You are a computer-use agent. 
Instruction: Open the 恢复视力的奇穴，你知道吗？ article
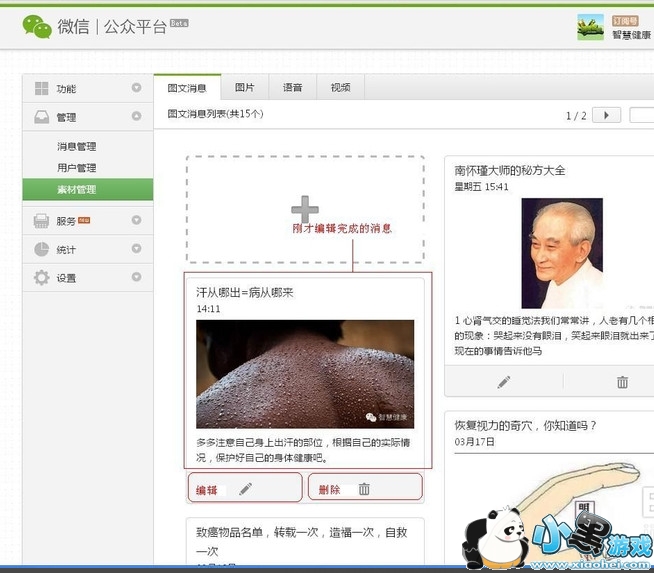(x=525, y=425)
